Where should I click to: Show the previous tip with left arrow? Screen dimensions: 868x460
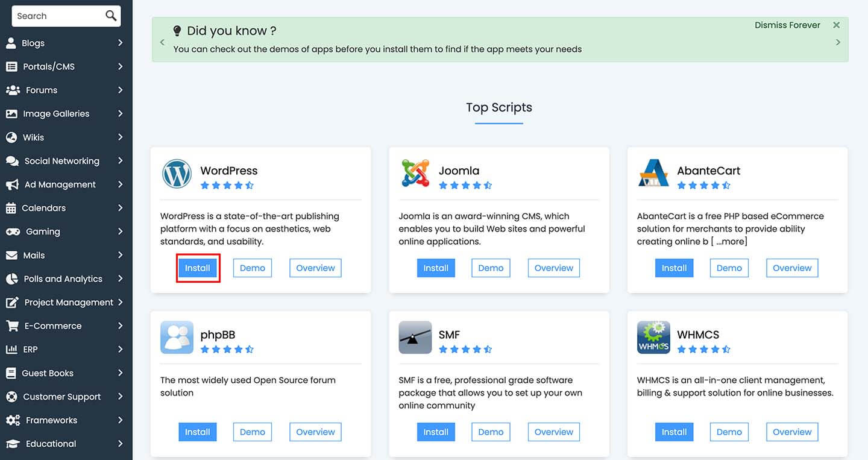coord(162,42)
